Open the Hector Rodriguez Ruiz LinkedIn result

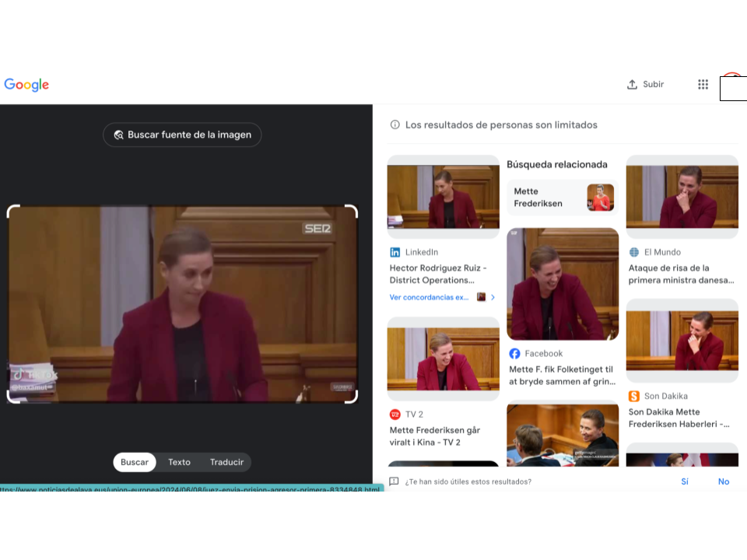click(438, 274)
